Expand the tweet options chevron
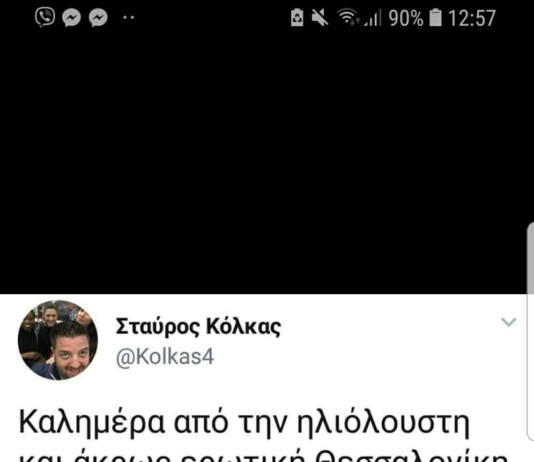 click(x=509, y=322)
